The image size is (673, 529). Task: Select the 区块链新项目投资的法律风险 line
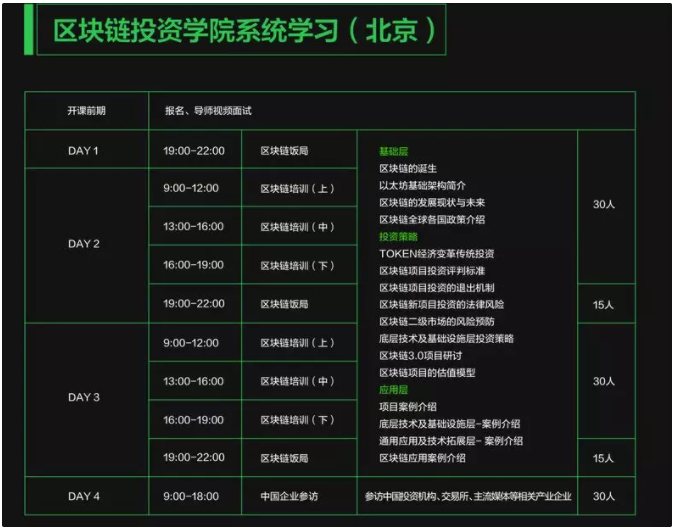point(441,304)
